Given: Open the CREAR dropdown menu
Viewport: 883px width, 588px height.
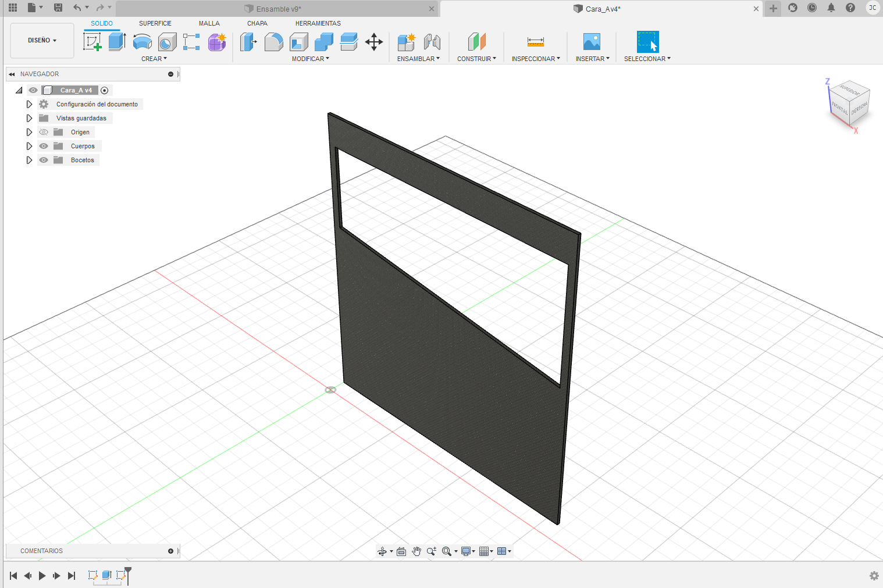Looking at the screenshot, I should 154,59.
